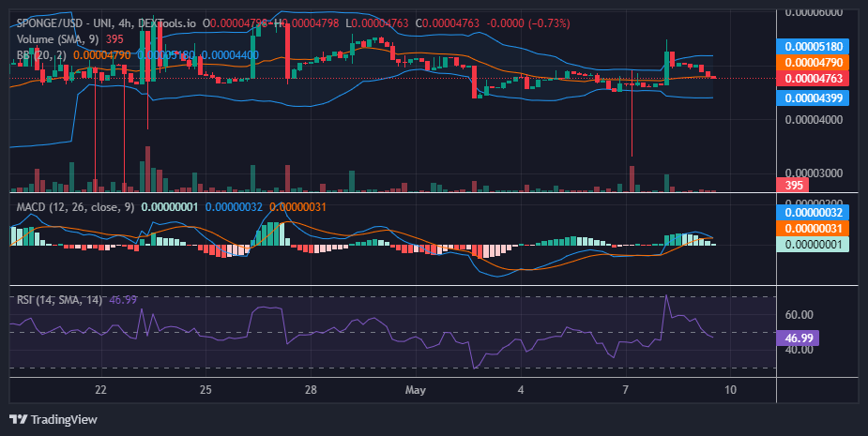Click the 0.00000001 histogram value tag
Viewport: 868px width, 436px height.
[813, 245]
